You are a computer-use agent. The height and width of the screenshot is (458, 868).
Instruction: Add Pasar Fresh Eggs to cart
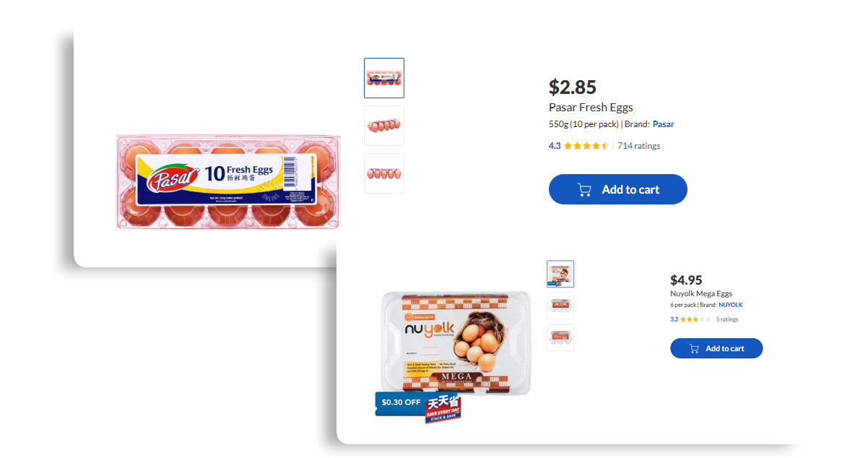(x=618, y=189)
